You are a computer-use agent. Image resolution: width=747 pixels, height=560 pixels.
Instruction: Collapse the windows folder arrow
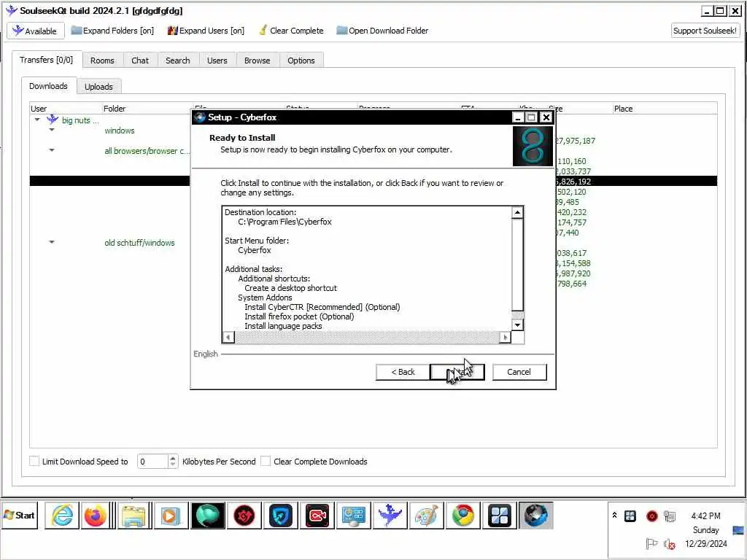(x=52, y=130)
